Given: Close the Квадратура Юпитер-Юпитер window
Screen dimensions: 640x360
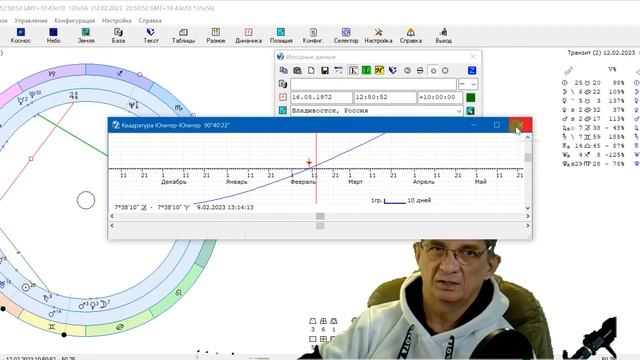Looking at the screenshot, I should click(x=520, y=125).
